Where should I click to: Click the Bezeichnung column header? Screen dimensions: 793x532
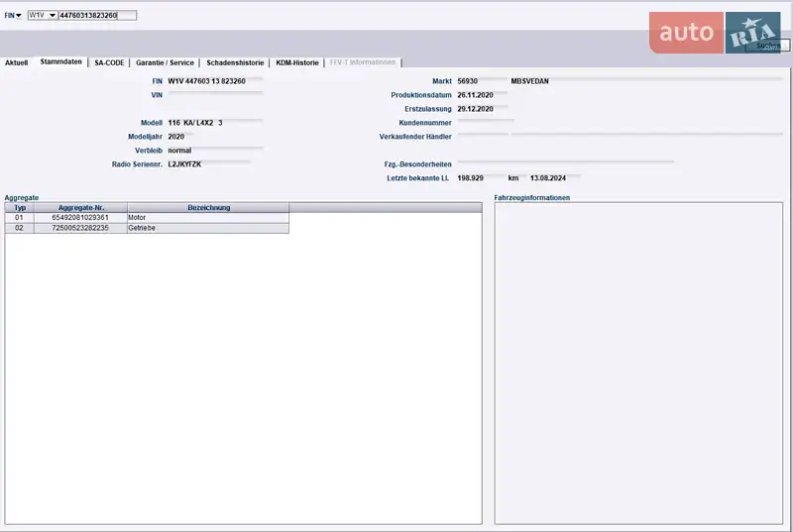coord(208,207)
